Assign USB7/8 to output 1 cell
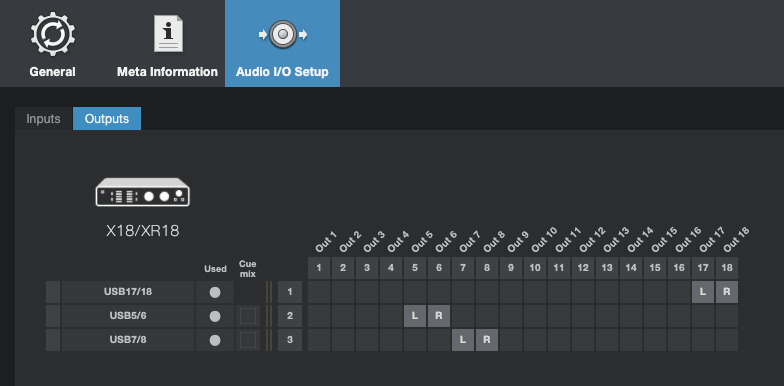 pos(319,340)
